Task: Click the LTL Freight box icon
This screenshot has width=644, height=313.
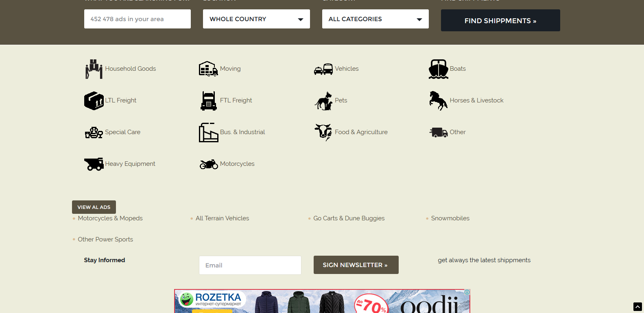Action: 94,100
